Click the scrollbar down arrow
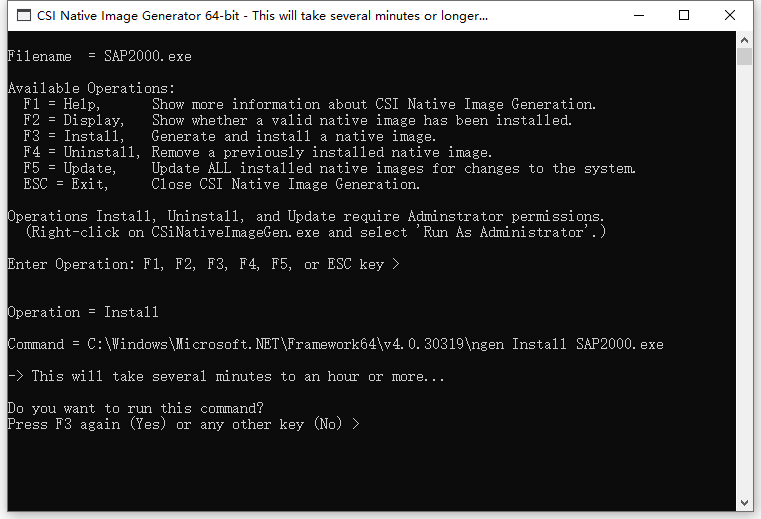This screenshot has width=761, height=519. (744, 503)
